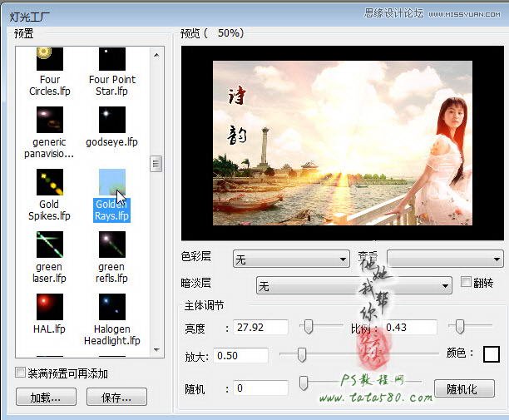
Task: Choose the generic panavision preset icon
Action: pyautogui.click(x=50, y=120)
